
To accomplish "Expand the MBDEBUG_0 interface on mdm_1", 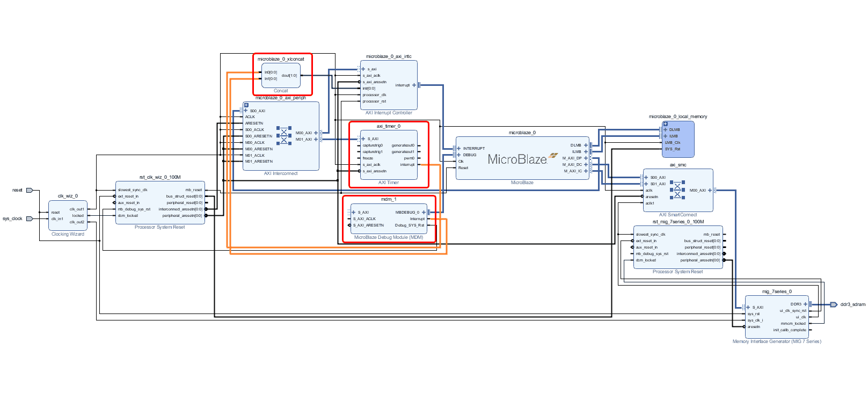I will click(x=424, y=213).
